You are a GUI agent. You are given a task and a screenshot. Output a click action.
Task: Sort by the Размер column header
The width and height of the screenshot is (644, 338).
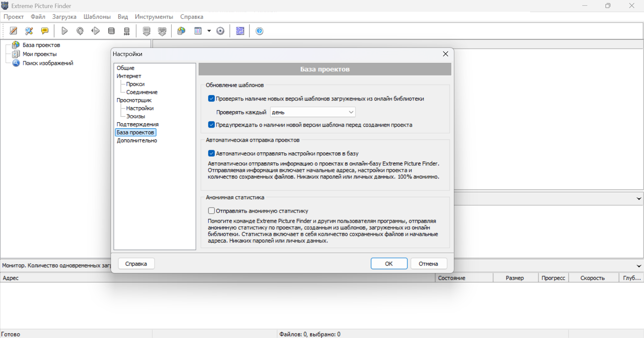click(516, 278)
